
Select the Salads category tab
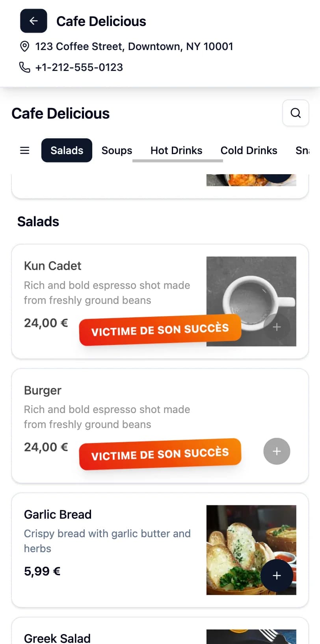point(67,150)
